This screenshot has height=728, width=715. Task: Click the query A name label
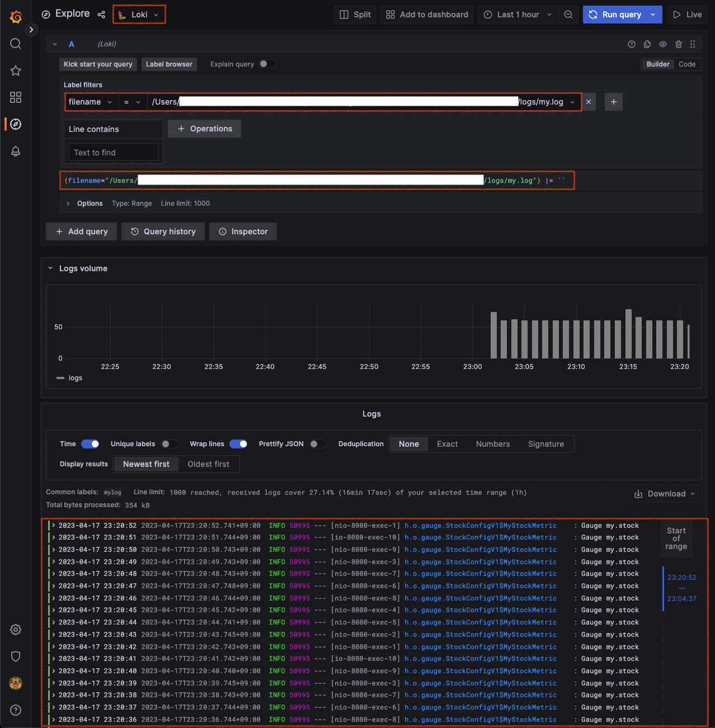coord(71,44)
